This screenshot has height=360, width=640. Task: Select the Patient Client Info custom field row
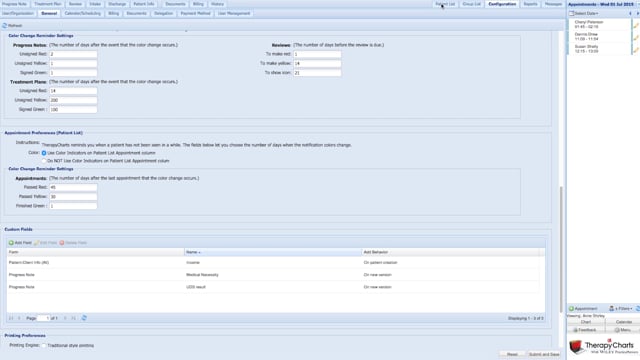tap(273, 262)
